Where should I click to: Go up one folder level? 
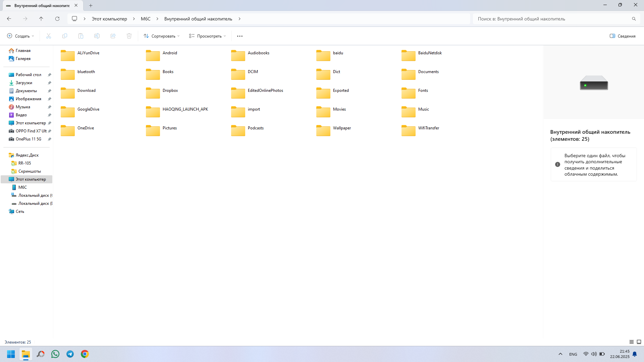41,19
